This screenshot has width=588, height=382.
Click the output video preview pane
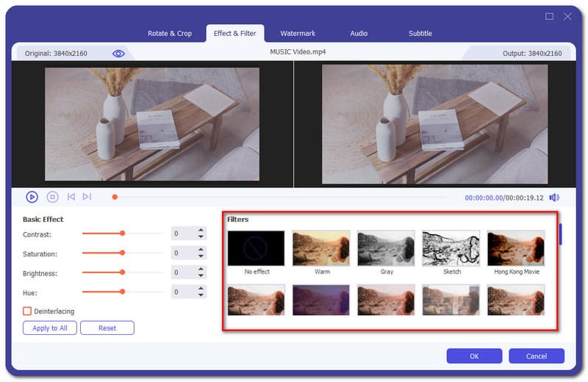pyautogui.click(x=434, y=124)
